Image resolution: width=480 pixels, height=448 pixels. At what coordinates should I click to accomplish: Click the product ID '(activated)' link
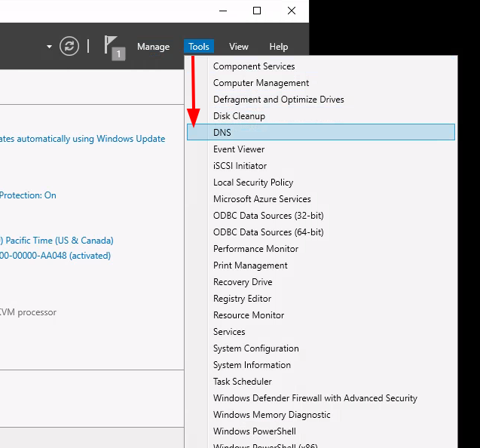[55, 255]
